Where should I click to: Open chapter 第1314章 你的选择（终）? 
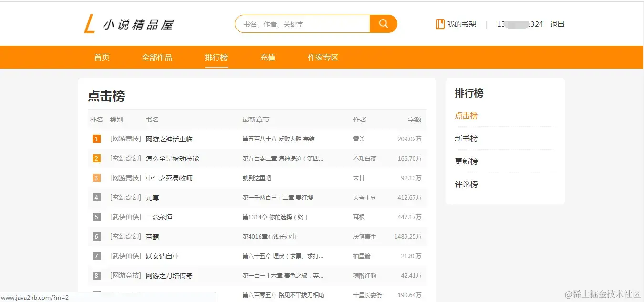click(275, 217)
